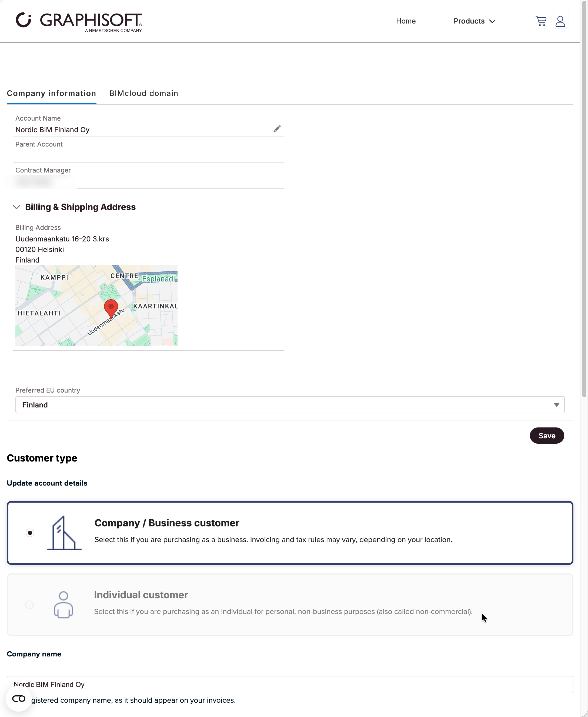This screenshot has width=588, height=717.
Task: Click the 'Customer type' heading
Action: [x=42, y=458]
